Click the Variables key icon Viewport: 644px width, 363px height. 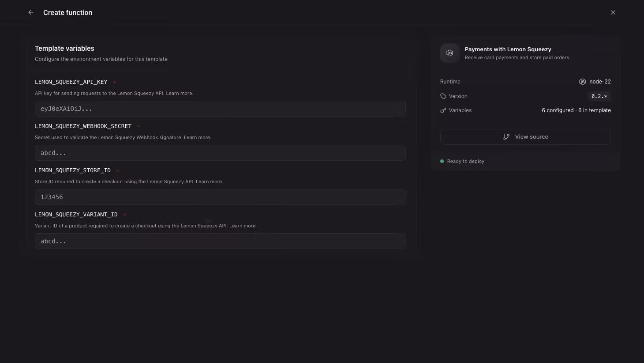click(443, 110)
